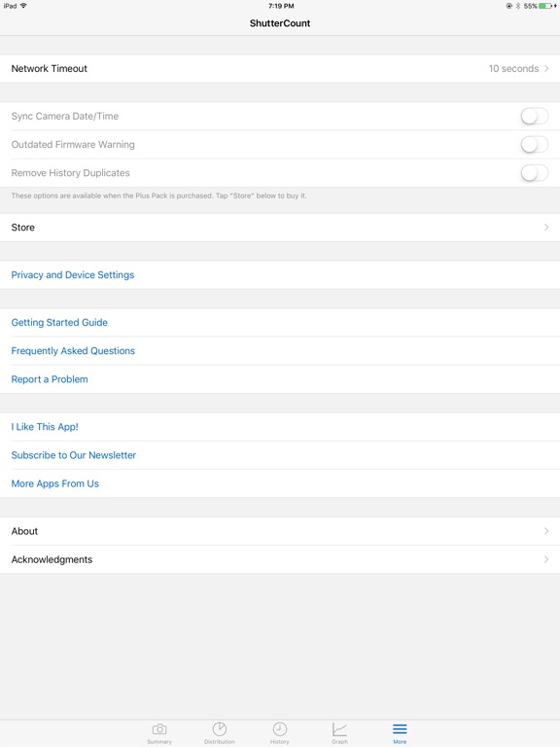Open the Acknowledgments row
The width and height of the screenshot is (560, 747).
pos(280,559)
